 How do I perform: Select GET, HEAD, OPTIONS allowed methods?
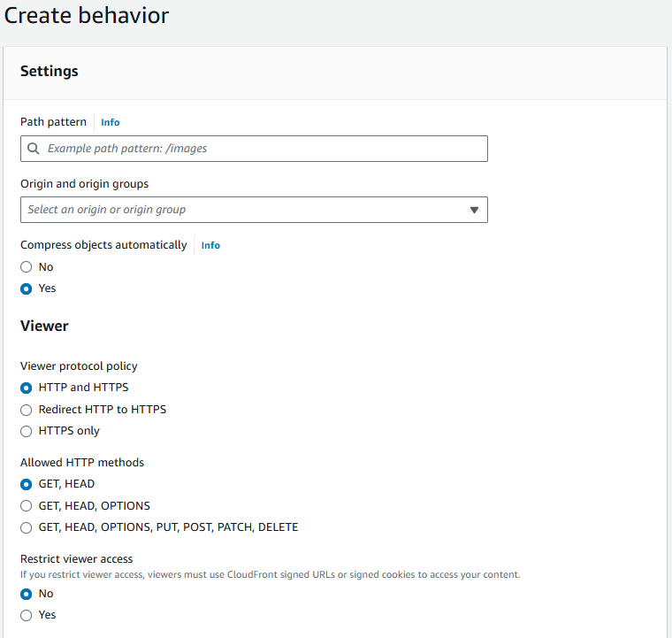pyautogui.click(x=27, y=506)
